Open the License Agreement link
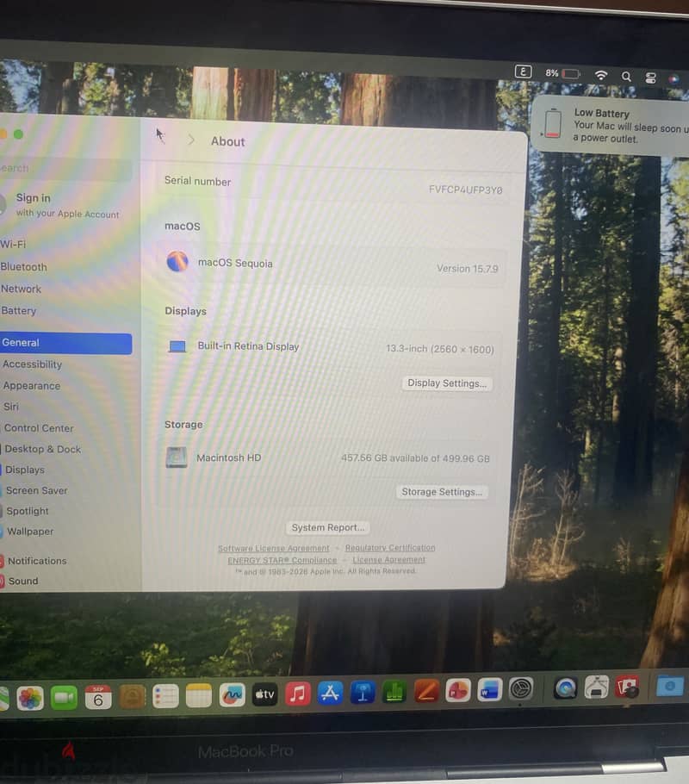Viewport: 689px width, 784px height. tap(389, 559)
